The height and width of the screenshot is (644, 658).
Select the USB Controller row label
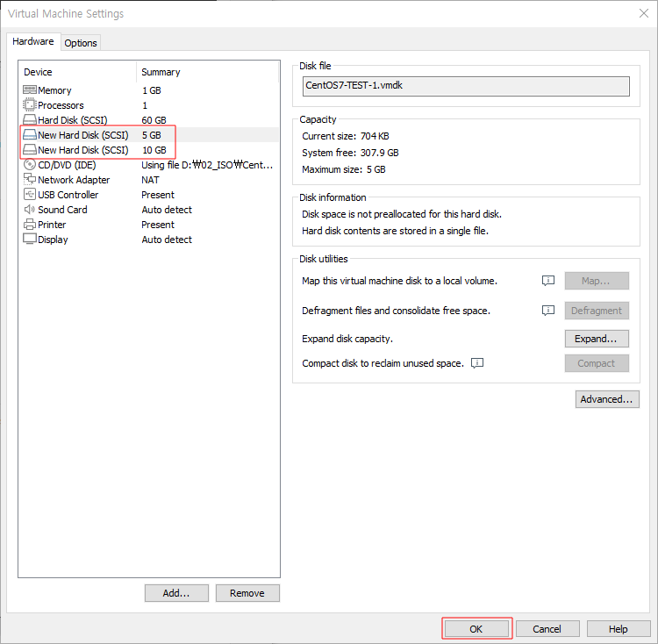point(68,195)
